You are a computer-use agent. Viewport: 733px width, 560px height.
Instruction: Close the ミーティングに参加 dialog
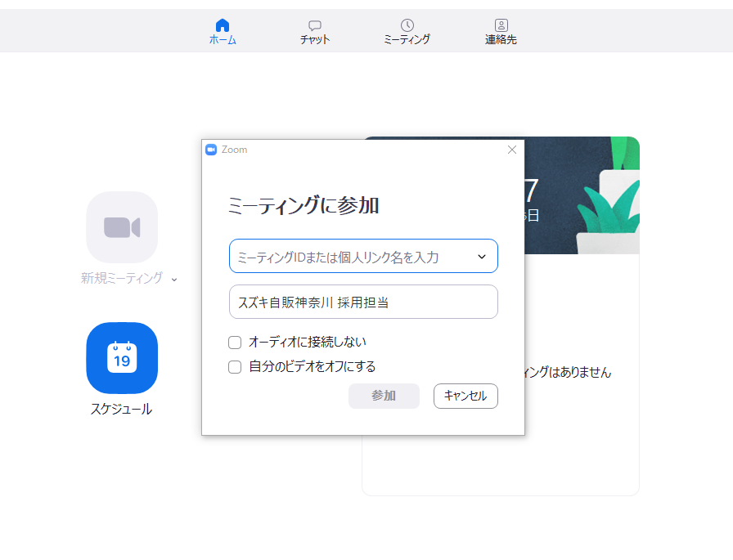click(x=512, y=150)
